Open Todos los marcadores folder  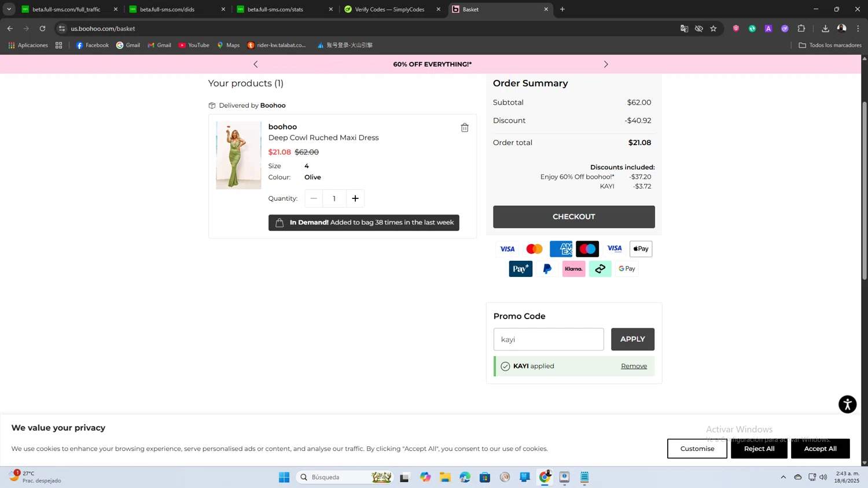(830, 45)
